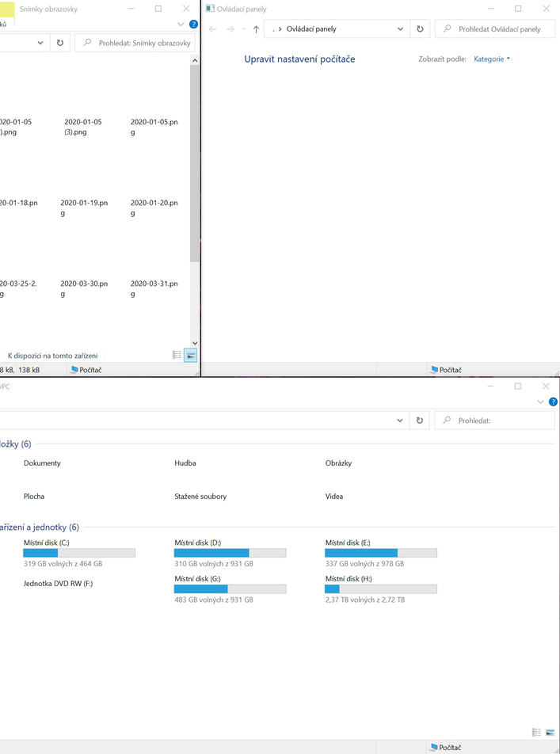The image size is (560, 754).
Task: Click the D: drive usage bar
Action: point(230,553)
